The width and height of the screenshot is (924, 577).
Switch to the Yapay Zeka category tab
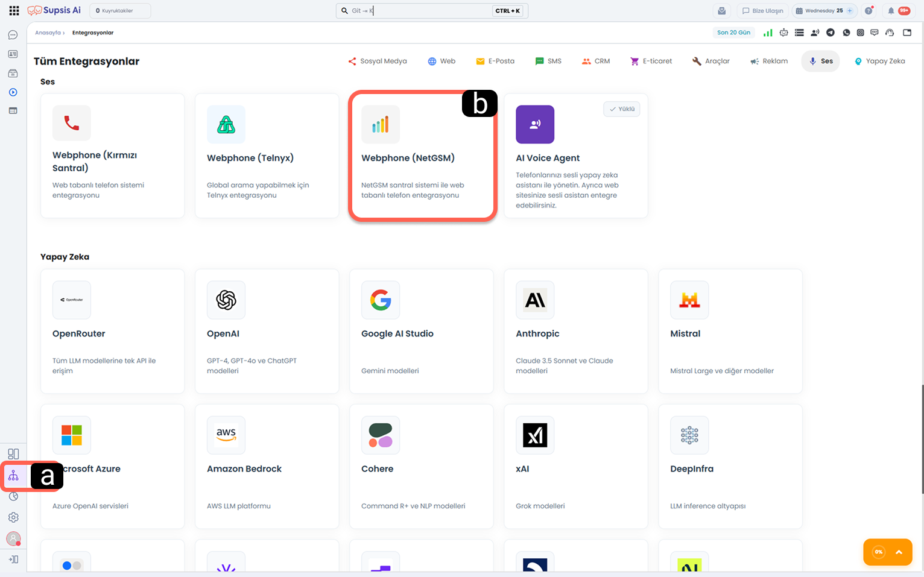(879, 61)
